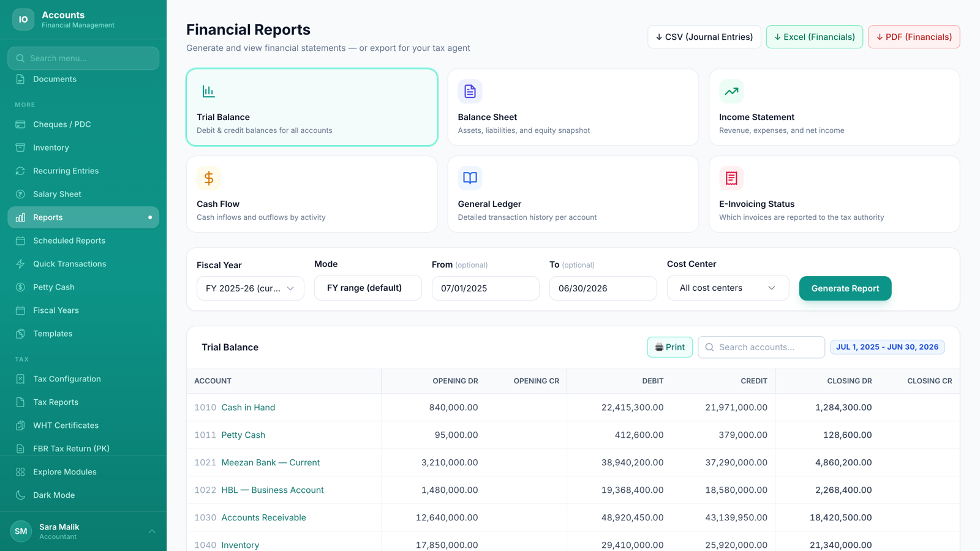Screen dimensions: 980x551
Task: Click the Tax Reports file icon
Action: tap(20, 402)
